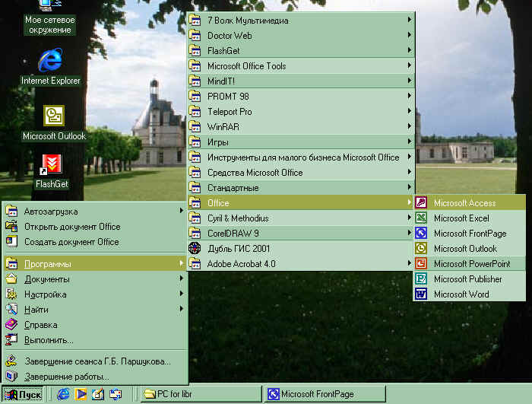Click the Дубль ГИС 2001 label text
The height and width of the screenshot is (404, 532).
(239, 249)
